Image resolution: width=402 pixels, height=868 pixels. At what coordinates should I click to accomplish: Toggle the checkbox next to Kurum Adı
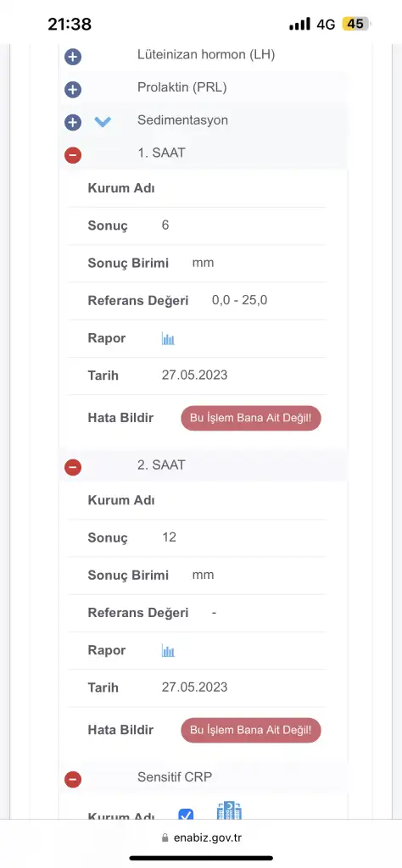[186, 815]
